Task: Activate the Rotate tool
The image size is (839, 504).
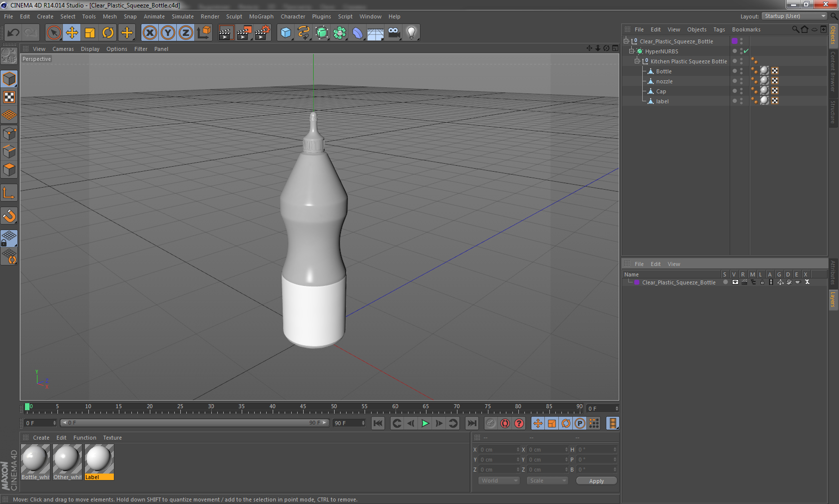Action: pos(108,33)
